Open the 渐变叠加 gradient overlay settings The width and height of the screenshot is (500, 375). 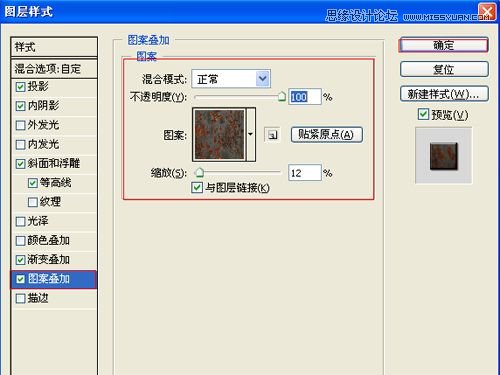[49, 259]
